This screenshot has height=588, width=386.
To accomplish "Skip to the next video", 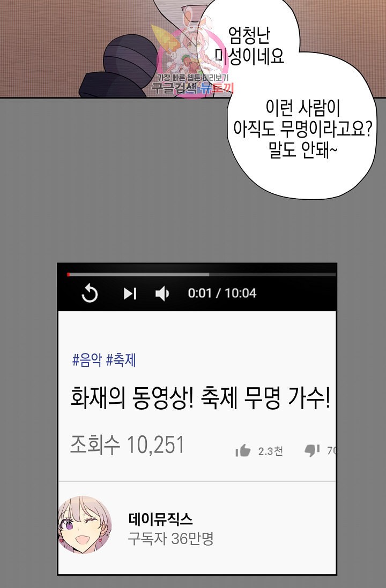I will coord(130,293).
